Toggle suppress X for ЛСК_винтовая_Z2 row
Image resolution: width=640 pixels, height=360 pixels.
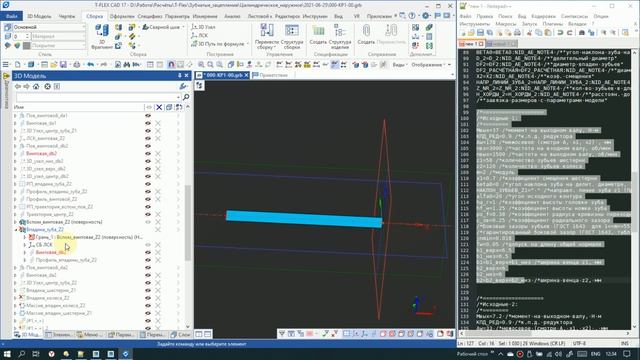[x=158, y=138]
